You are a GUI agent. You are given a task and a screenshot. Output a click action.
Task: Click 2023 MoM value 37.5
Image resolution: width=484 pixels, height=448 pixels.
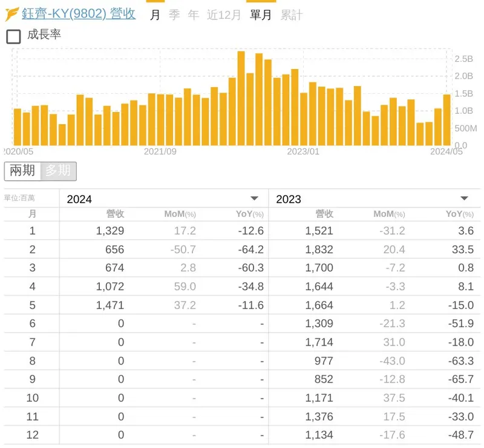394,398
